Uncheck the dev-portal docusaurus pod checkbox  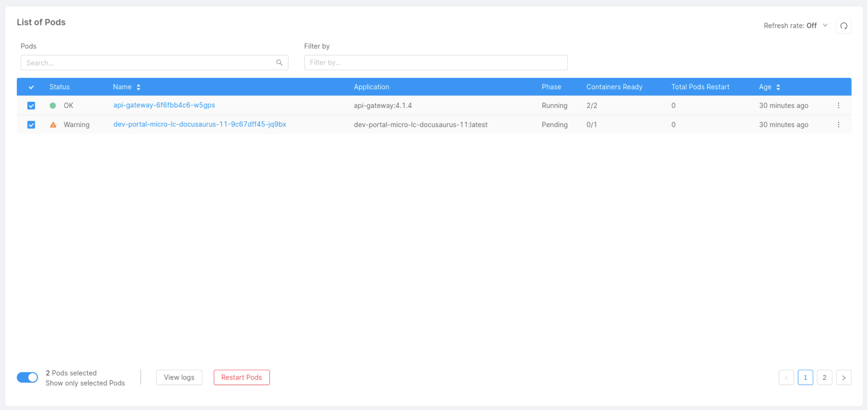click(x=31, y=125)
